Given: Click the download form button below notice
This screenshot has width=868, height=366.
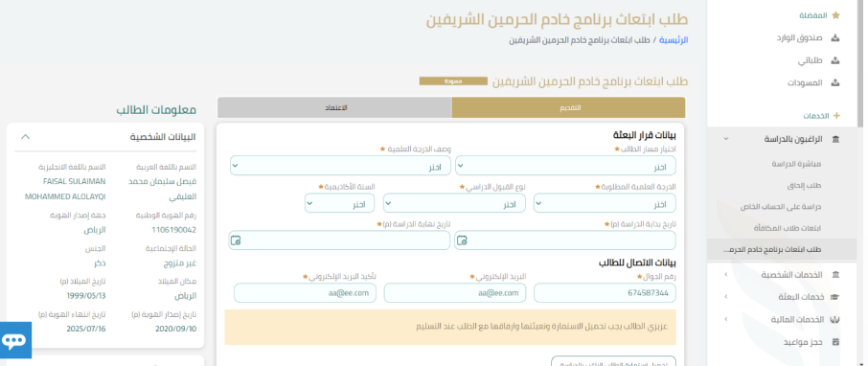Looking at the screenshot, I should pos(613,361).
